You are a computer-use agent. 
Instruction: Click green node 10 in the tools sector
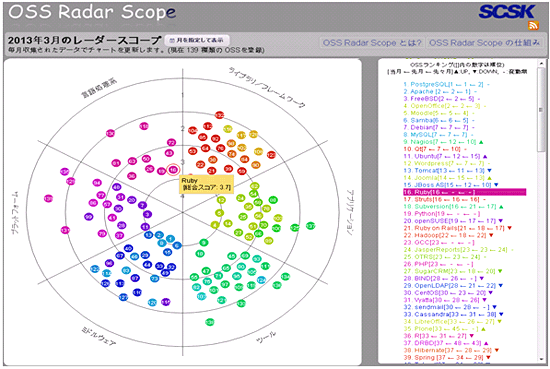click(200, 253)
